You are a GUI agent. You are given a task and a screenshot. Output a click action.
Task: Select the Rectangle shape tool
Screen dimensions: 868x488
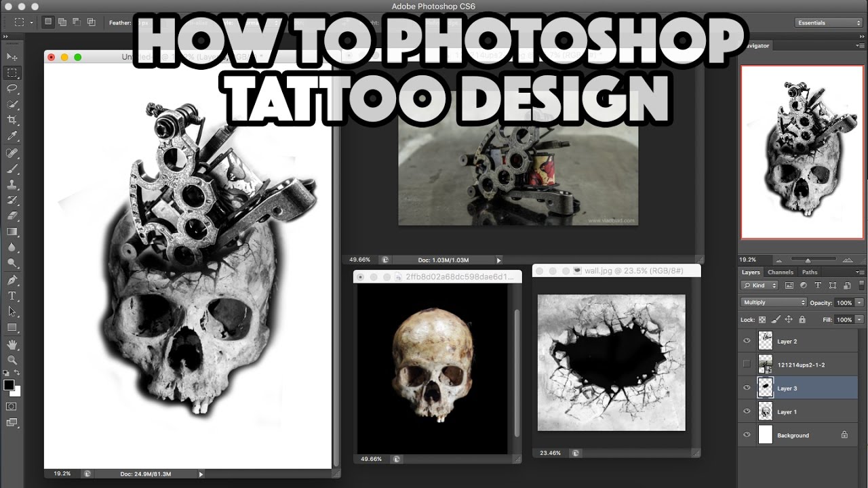[12, 327]
